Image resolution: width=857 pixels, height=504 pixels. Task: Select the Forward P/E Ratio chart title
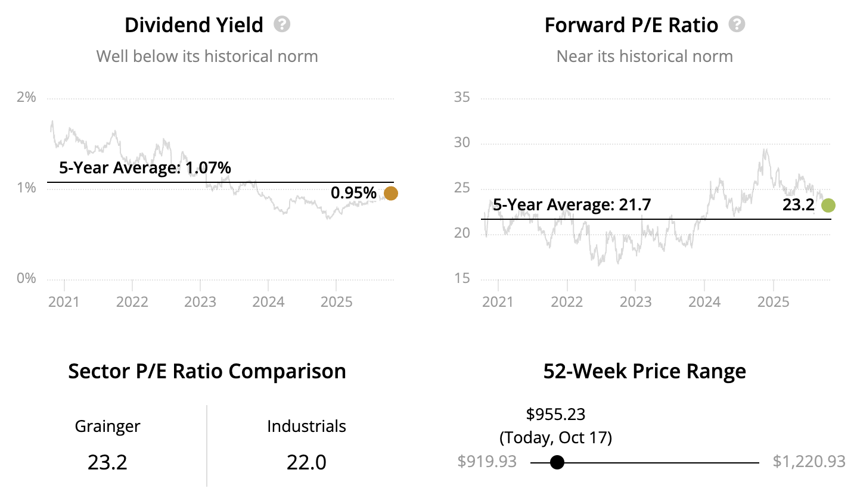(631, 25)
